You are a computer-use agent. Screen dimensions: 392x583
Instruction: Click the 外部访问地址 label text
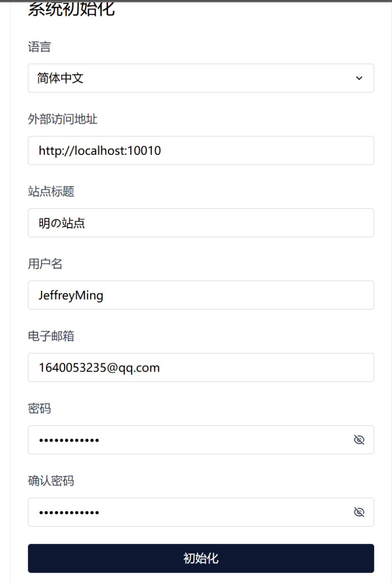[x=62, y=119]
